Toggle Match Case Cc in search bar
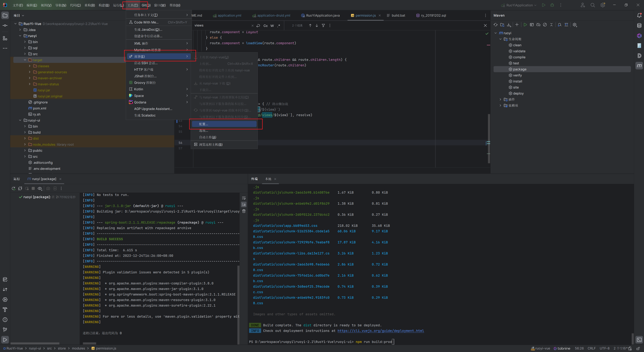 click(265, 25)
